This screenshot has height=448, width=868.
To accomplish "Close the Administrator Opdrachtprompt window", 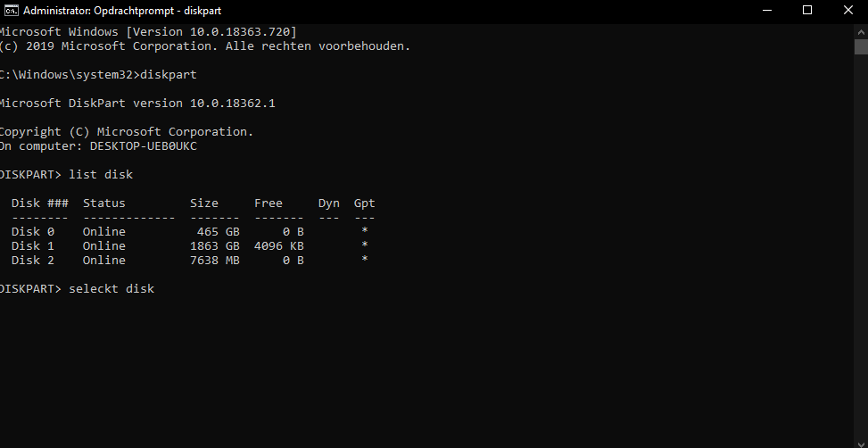I will 847,10.
